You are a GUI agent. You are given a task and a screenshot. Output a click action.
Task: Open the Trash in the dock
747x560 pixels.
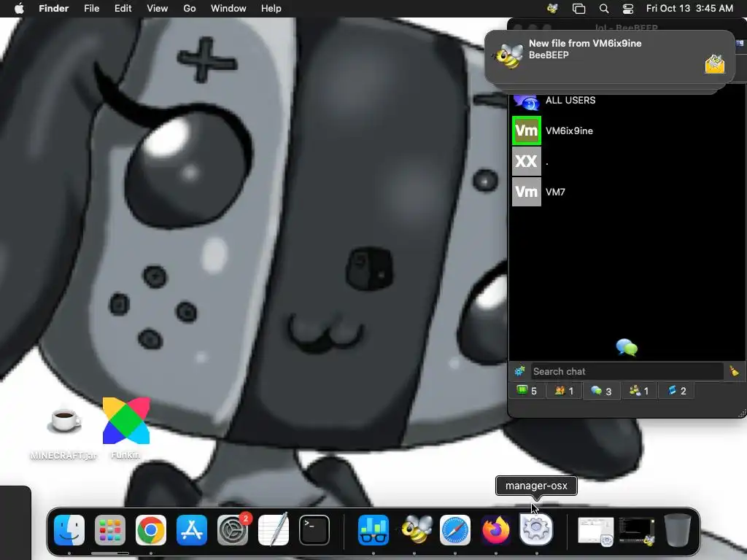click(x=678, y=530)
